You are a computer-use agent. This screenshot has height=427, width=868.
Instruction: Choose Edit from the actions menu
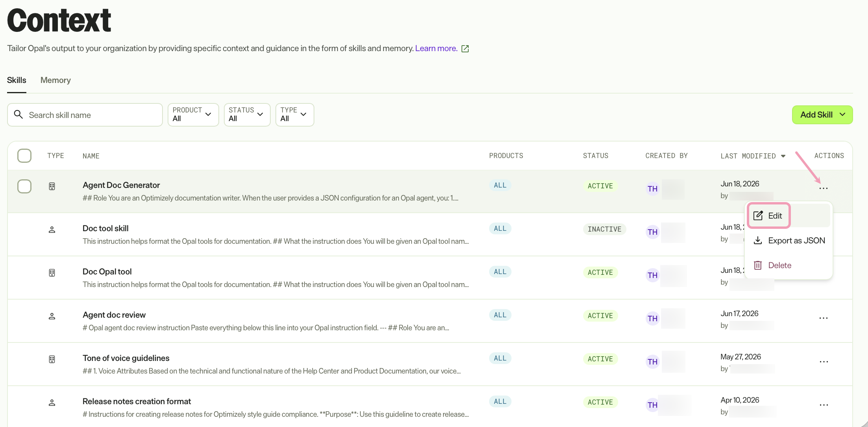(x=769, y=215)
